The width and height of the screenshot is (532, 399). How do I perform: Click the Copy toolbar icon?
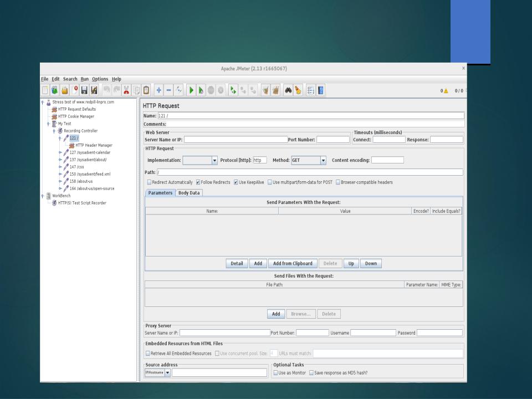136,90
